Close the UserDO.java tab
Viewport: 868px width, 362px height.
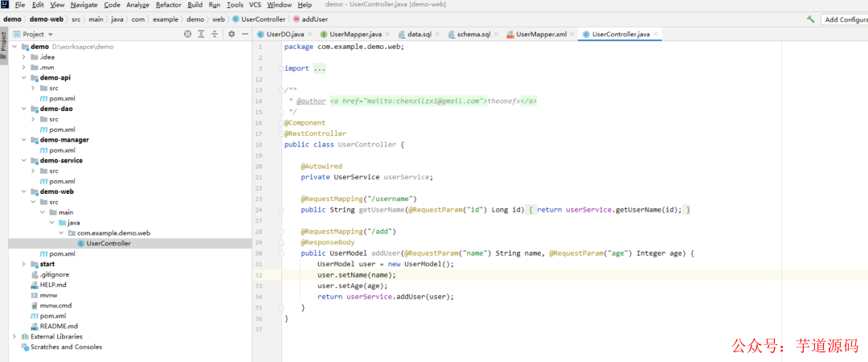pos(309,35)
